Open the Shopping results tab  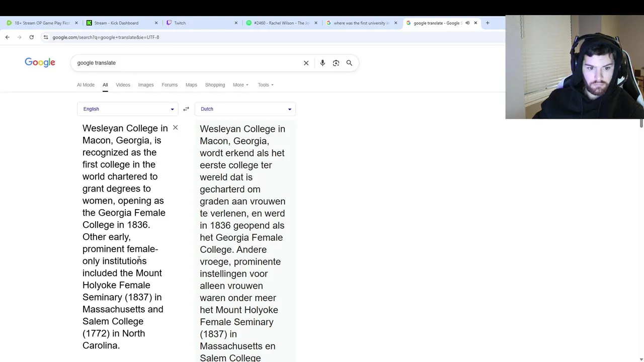click(x=215, y=85)
